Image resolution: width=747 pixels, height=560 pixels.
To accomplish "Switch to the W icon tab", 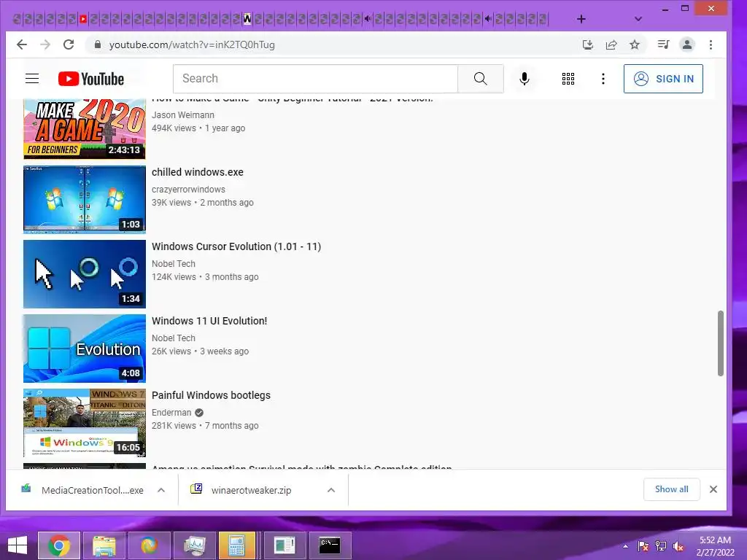I will [247, 19].
